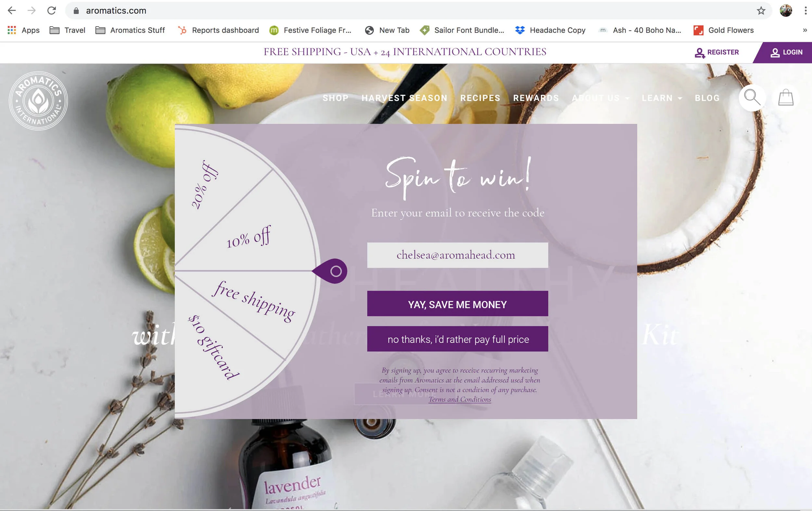Screen dimensions: 812x511
Task: Expand the About Us dropdown menu
Action: (600, 98)
